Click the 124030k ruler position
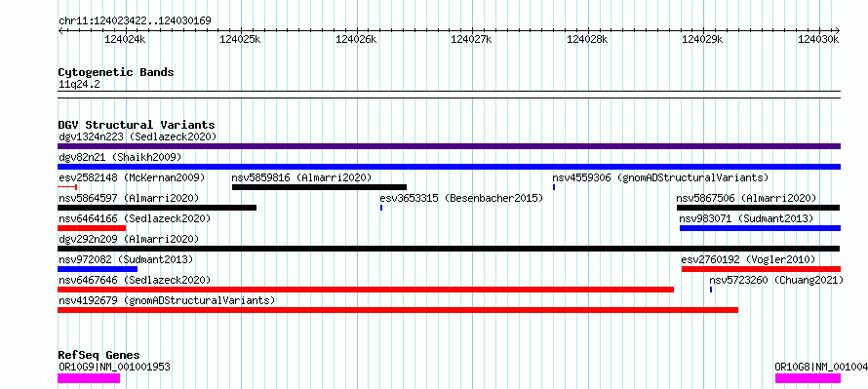 click(818, 39)
